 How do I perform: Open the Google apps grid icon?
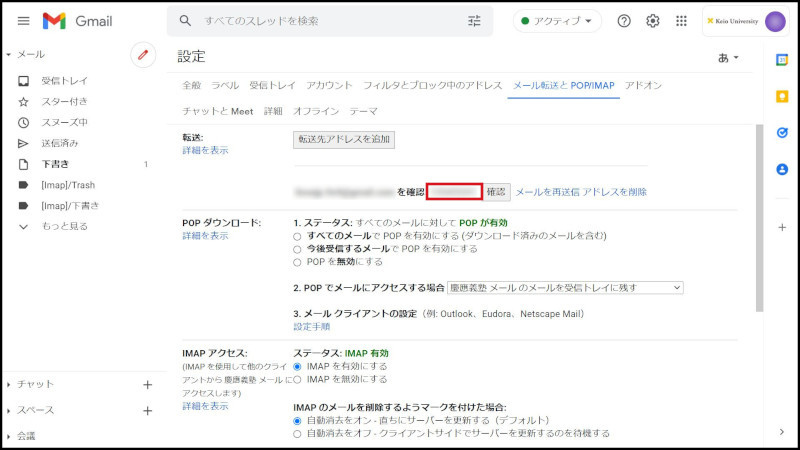[681, 21]
